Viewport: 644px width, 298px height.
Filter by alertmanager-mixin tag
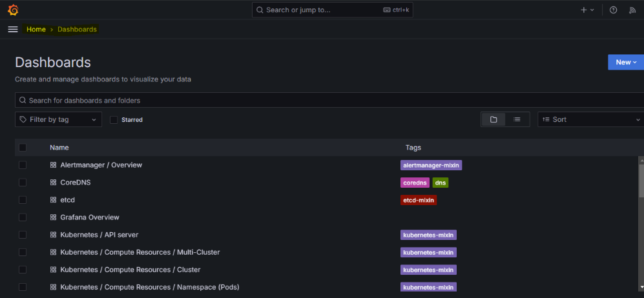coord(431,165)
